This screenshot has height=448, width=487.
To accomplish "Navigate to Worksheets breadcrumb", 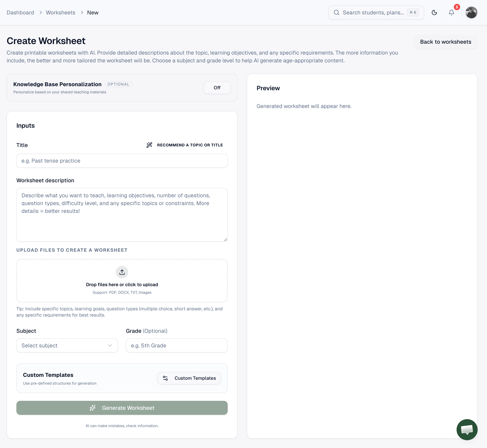I will coord(61,13).
